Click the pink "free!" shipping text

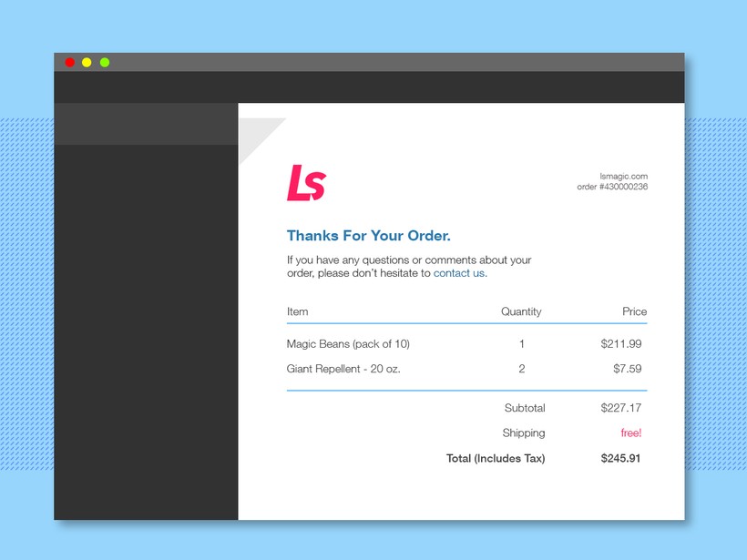click(630, 433)
